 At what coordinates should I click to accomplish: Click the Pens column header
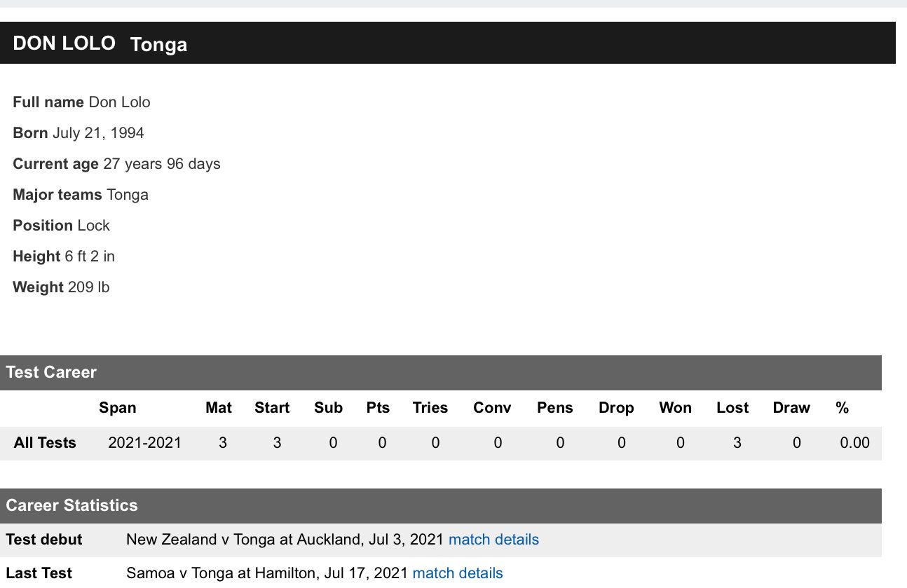(554, 408)
